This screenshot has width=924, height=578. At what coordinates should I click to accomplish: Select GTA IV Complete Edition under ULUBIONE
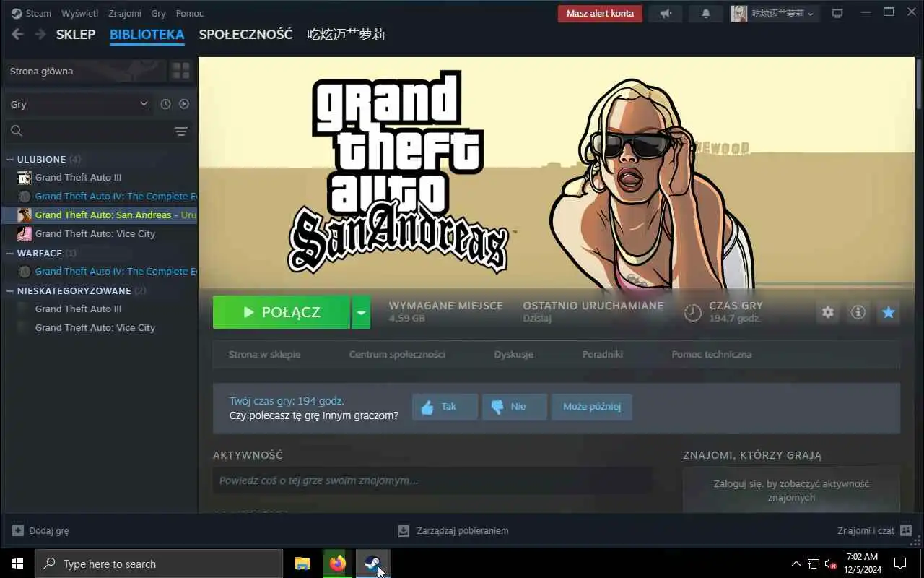[115, 196]
